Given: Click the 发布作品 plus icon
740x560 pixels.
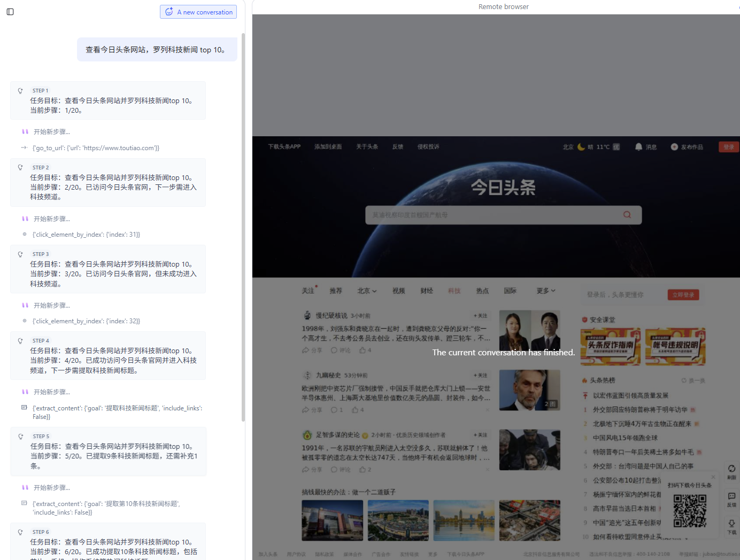Looking at the screenshot, I should pyautogui.click(x=674, y=147).
